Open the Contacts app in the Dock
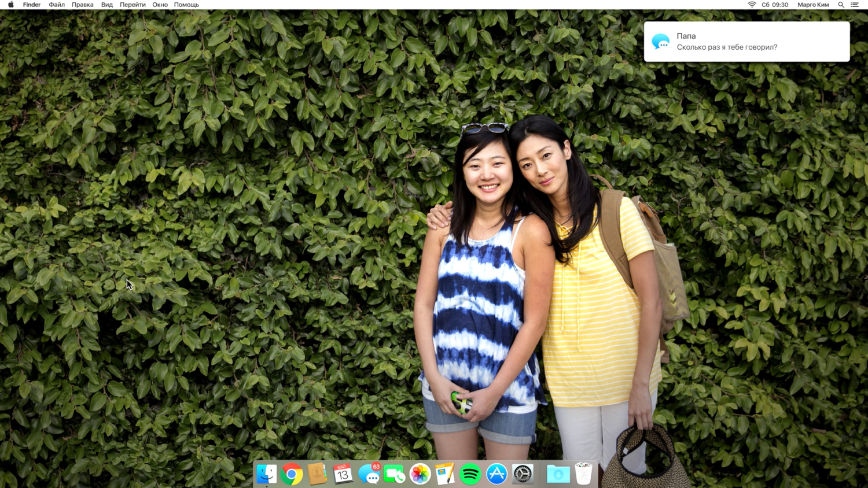 coord(317,474)
